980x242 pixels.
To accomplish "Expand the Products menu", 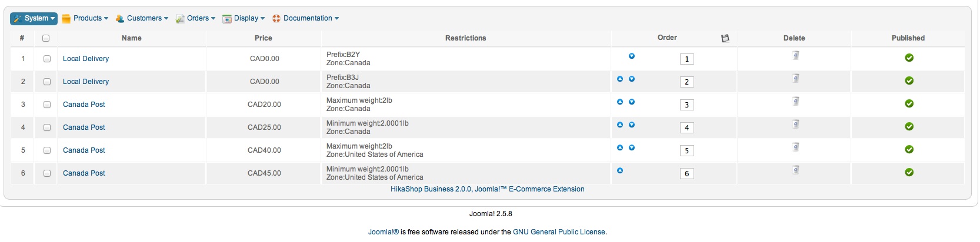I will pos(85,18).
